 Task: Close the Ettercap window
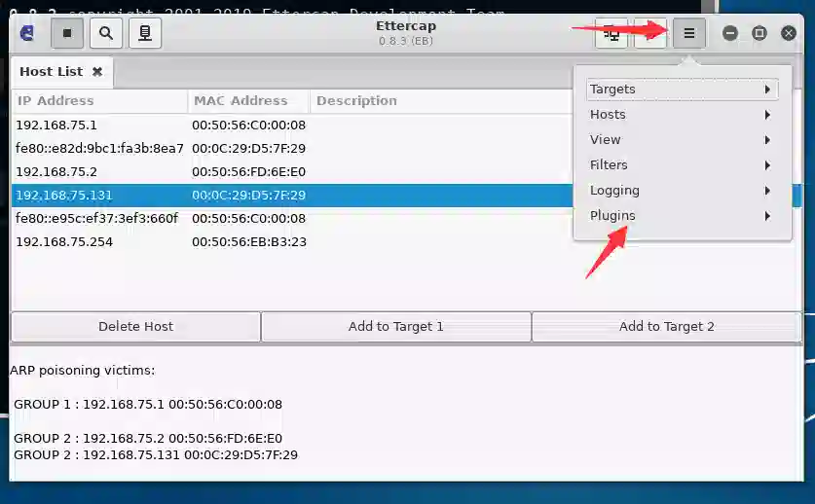click(789, 33)
